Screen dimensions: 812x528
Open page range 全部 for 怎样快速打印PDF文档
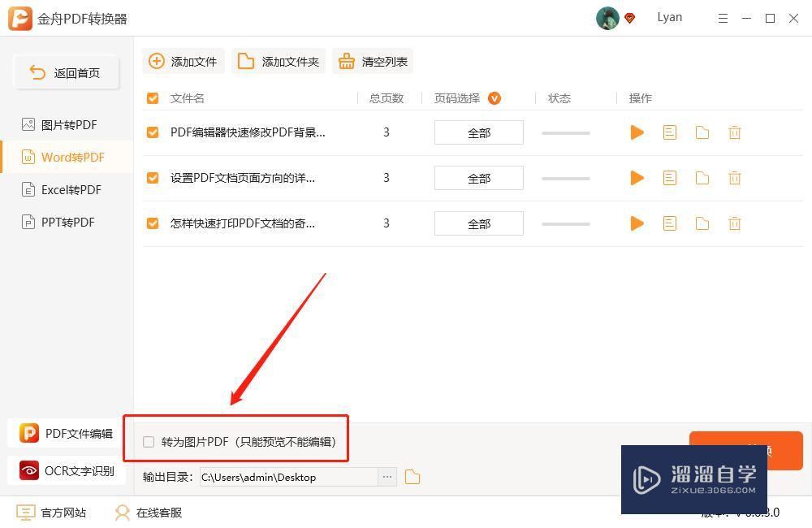point(479,224)
